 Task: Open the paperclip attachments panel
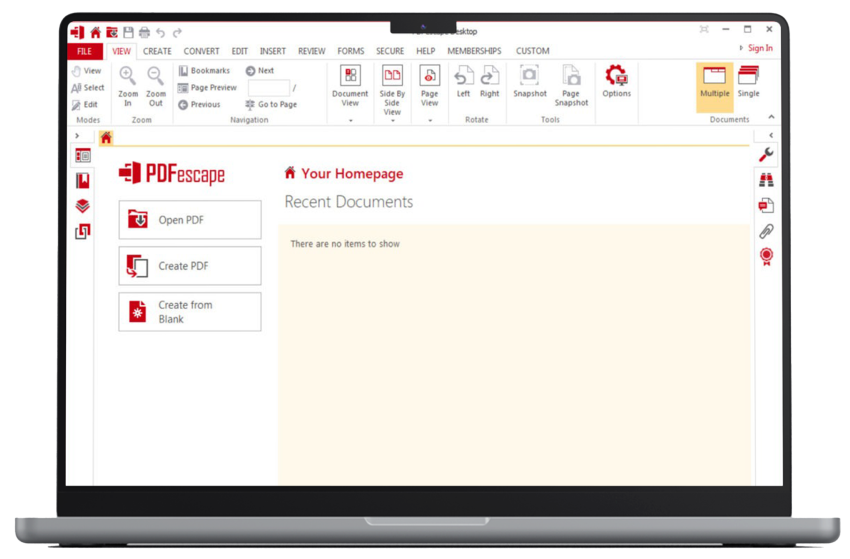click(x=766, y=231)
